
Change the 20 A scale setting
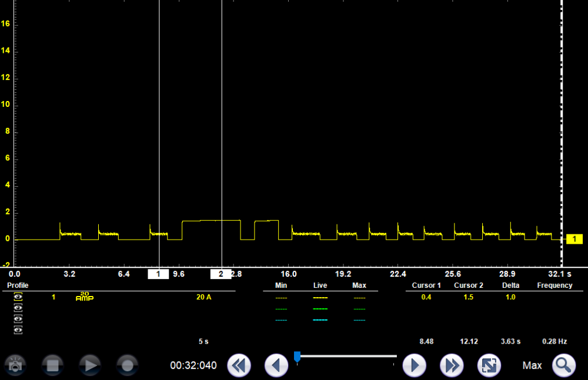203,297
